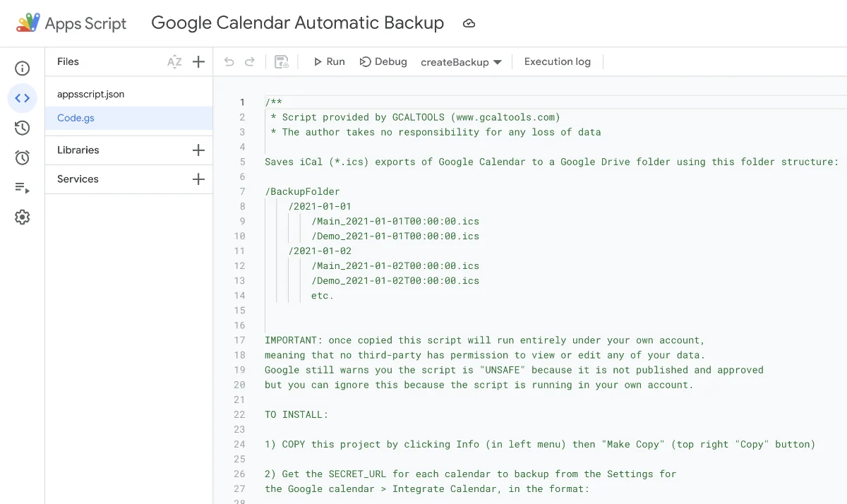
Task: Click the cloud save status icon
Action: (x=469, y=23)
